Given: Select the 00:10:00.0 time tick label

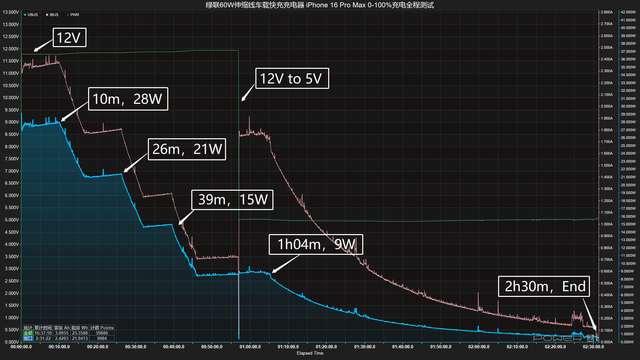Looking at the screenshot, I should pos(59,347).
